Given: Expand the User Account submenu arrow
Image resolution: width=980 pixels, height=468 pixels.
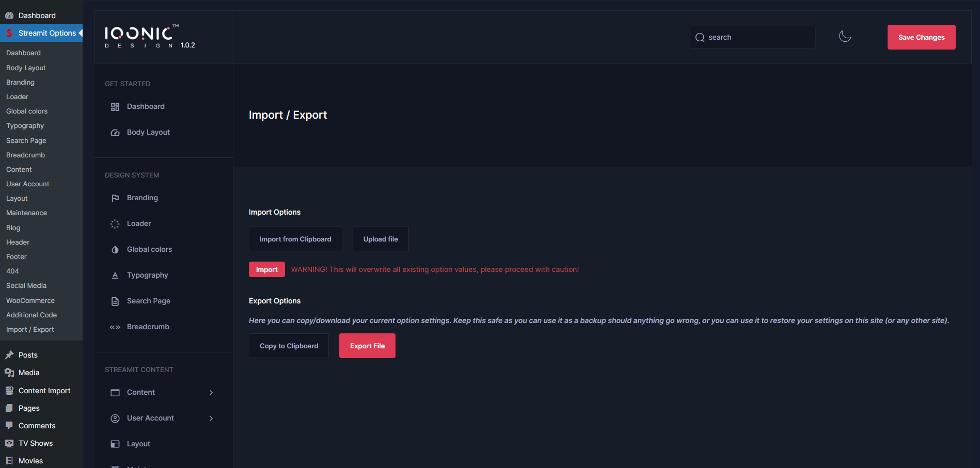Looking at the screenshot, I should coord(211,418).
